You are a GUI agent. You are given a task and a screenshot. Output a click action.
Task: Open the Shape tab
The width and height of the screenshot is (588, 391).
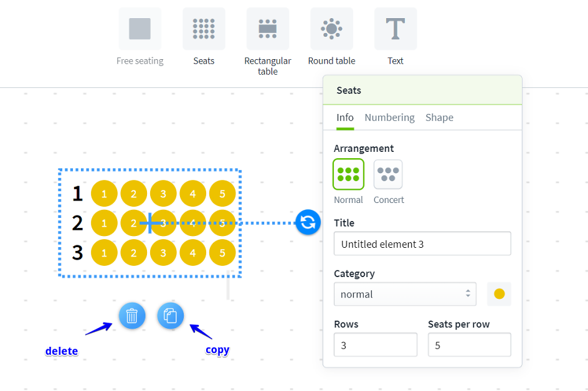pos(439,118)
